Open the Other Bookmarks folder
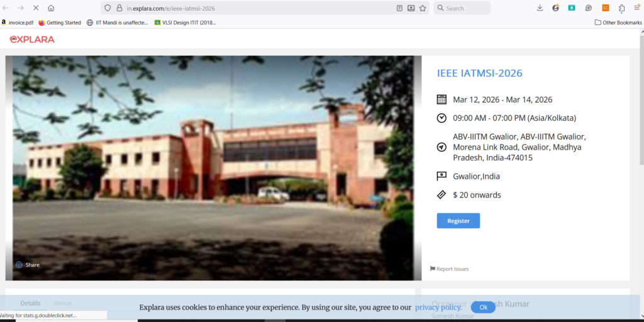This screenshot has width=644, height=322. 617,23
